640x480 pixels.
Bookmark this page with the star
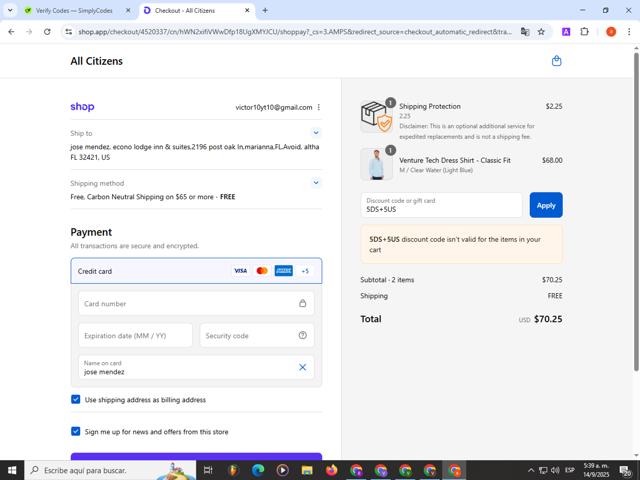pos(541,32)
